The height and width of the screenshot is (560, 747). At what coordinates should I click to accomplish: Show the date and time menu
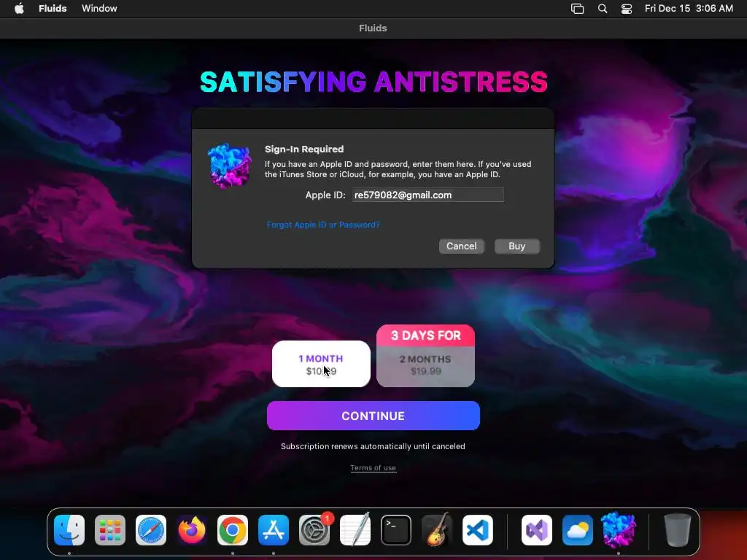689,8
